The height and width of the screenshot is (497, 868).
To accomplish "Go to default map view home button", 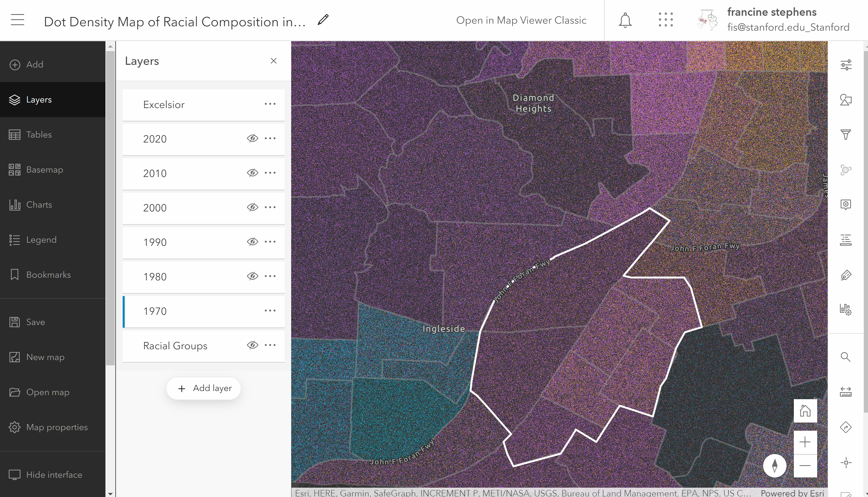I will coord(805,411).
